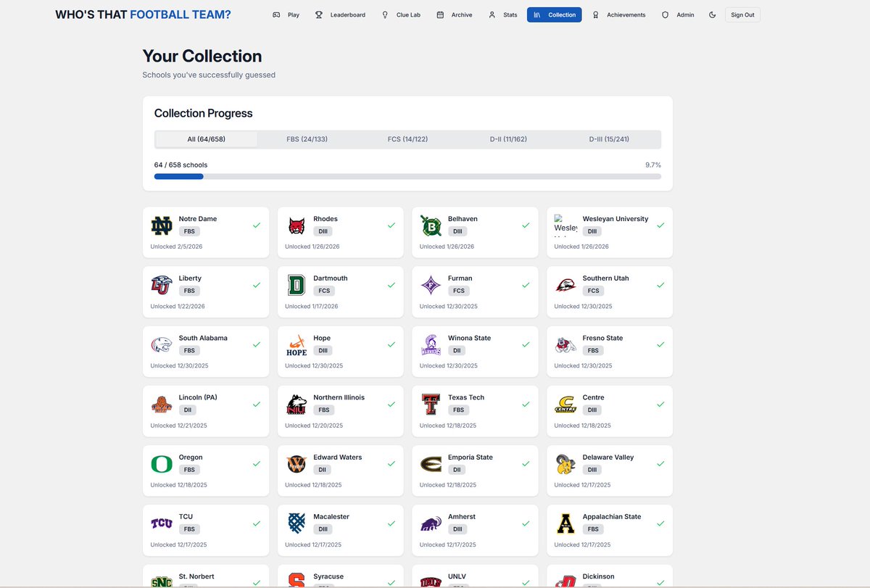The image size is (870, 588).
Task: Click the Who's That Football Team logo
Action: [143, 15]
